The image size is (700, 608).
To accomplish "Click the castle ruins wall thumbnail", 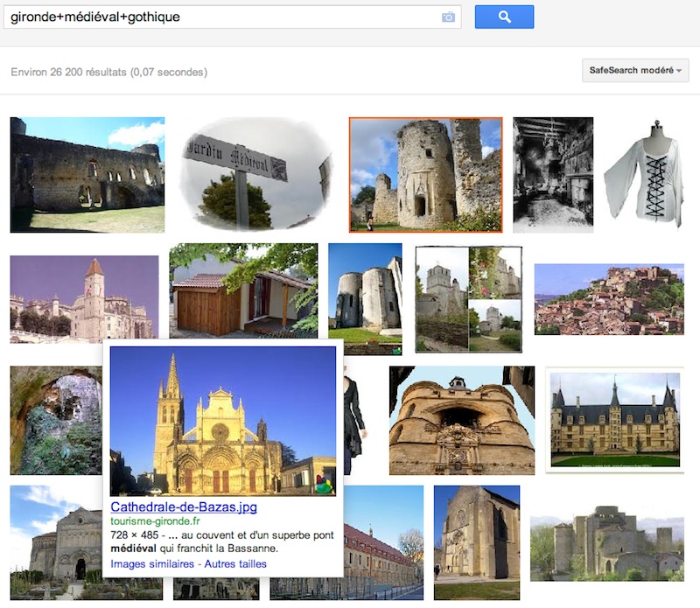I will (x=87, y=174).
